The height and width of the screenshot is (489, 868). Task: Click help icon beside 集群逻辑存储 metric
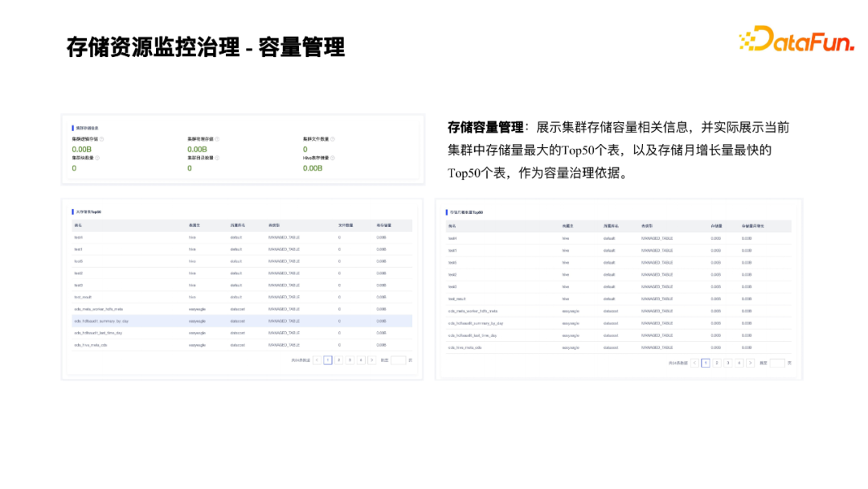102,138
